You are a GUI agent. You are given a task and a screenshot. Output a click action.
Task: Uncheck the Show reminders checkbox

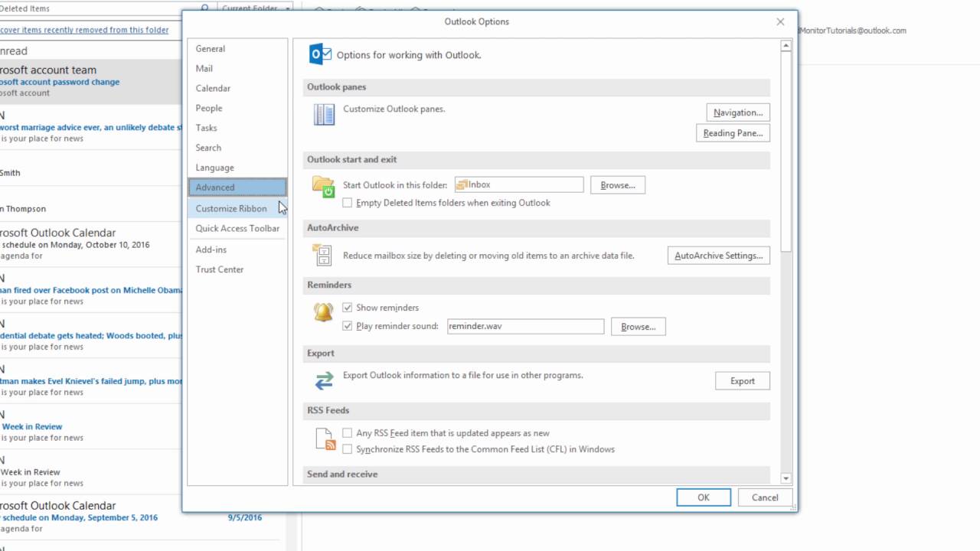click(x=348, y=308)
